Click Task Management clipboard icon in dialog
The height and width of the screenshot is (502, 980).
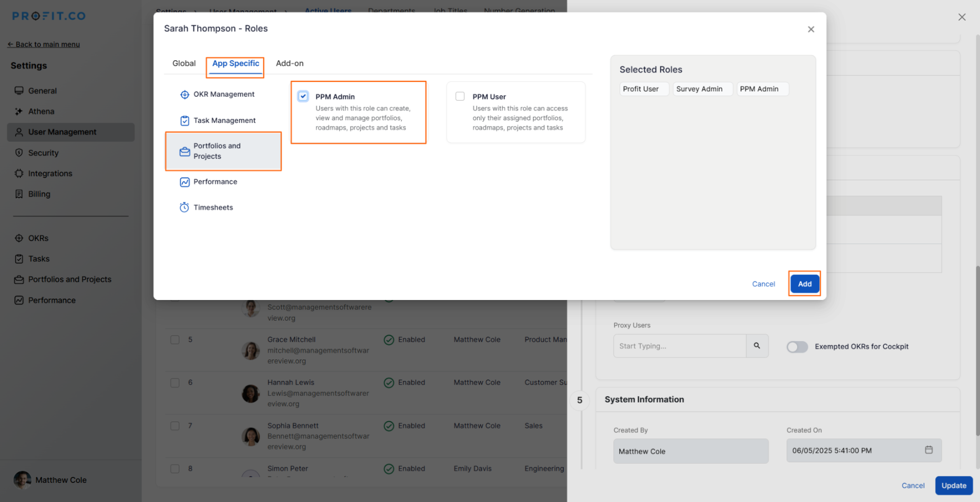184,121
